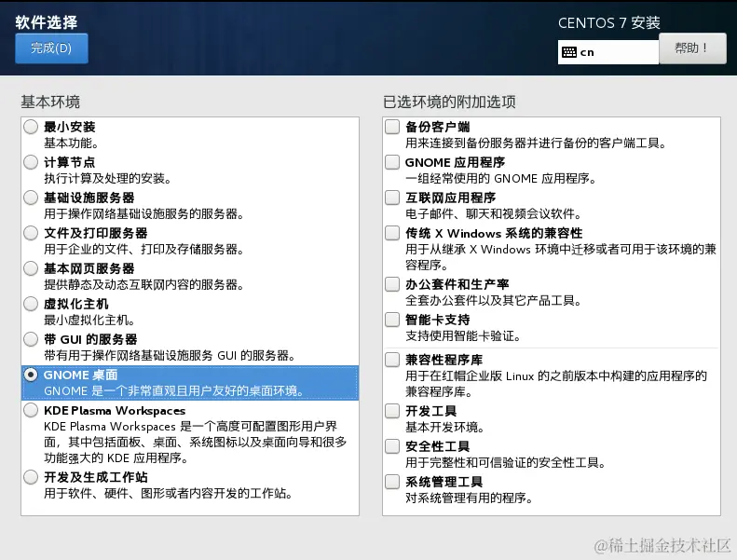The height and width of the screenshot is (560, 737).
Task: Select KDE Plasma Workspaces radio button
Action: pos(31,410)
